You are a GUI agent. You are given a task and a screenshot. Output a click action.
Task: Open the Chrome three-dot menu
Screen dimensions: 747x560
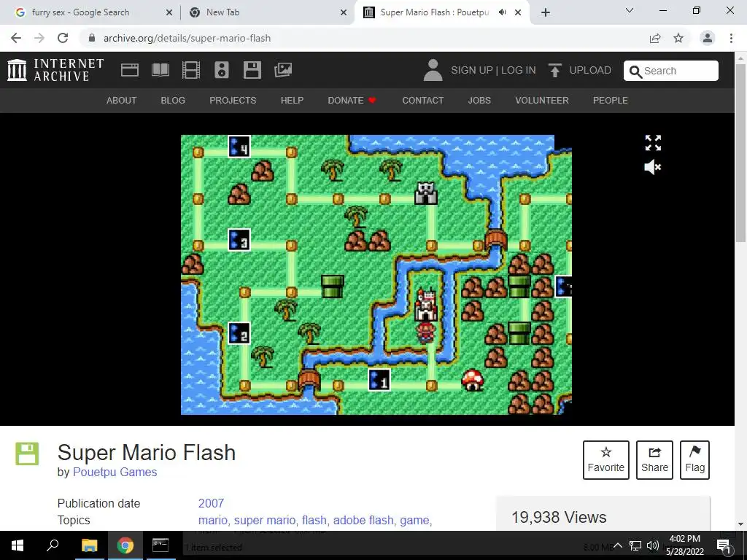pos(731,38)
